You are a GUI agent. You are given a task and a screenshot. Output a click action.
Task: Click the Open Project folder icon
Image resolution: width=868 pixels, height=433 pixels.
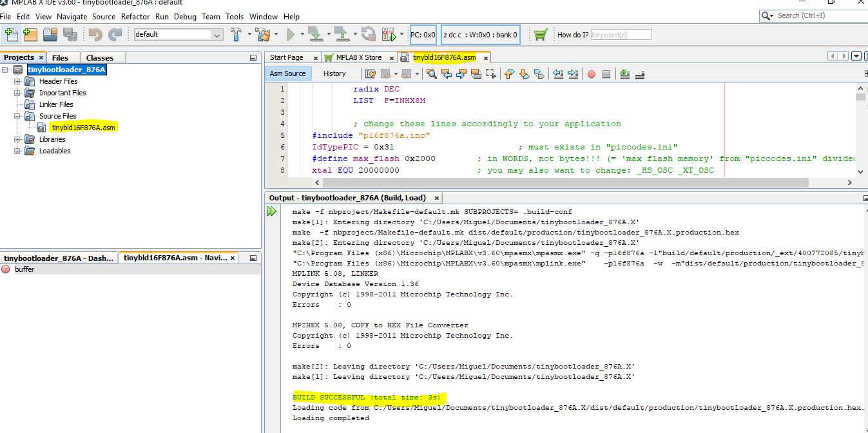tap(50, 35)
